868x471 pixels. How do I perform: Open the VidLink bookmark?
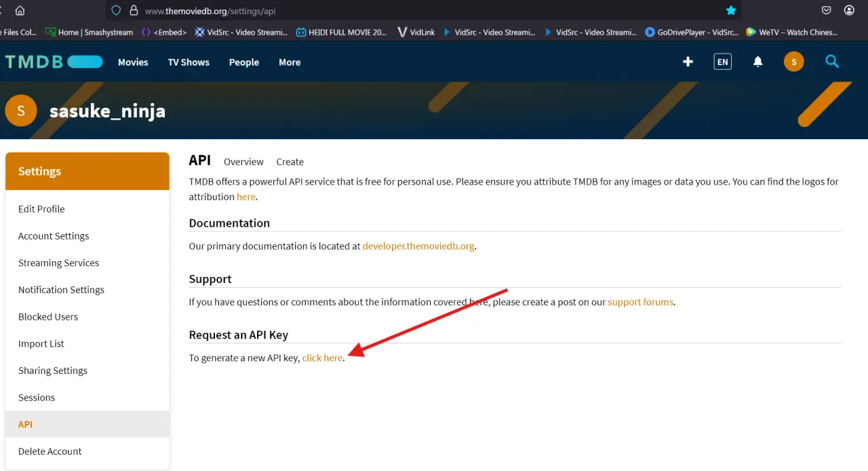tap(416, 32)
